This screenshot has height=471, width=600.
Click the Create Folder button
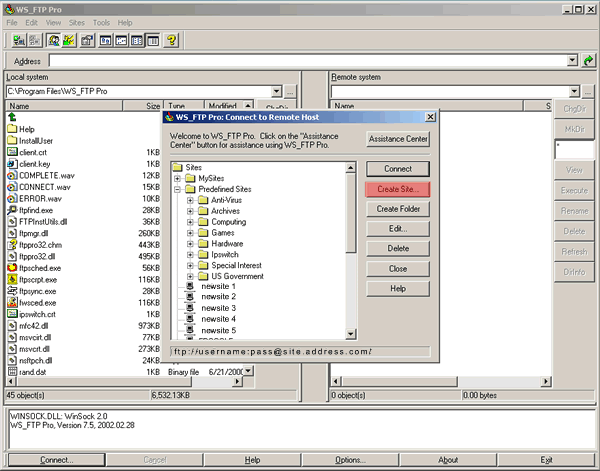pos(398,209)
